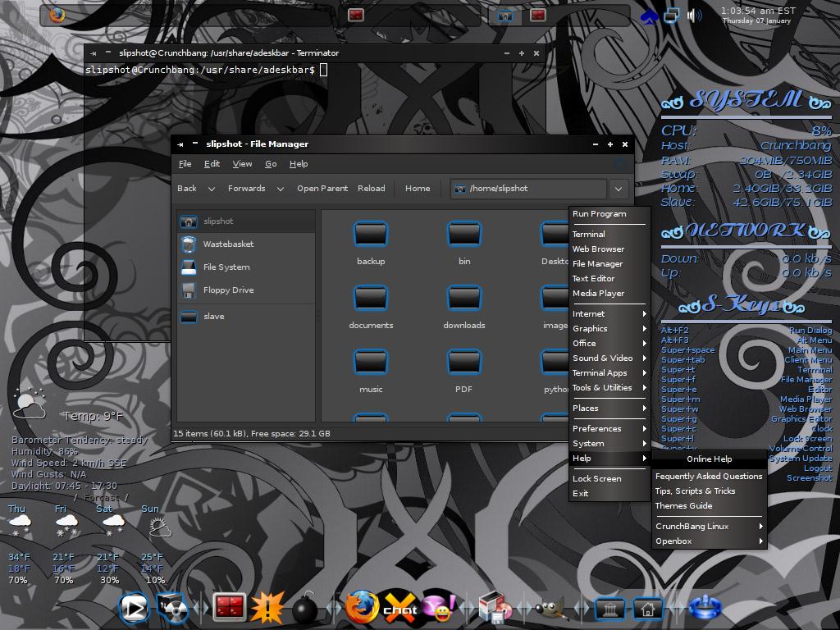Expand the Openbox help submenu
The height and width of the screenshot is (630, 840).
[x=710, y=541]
